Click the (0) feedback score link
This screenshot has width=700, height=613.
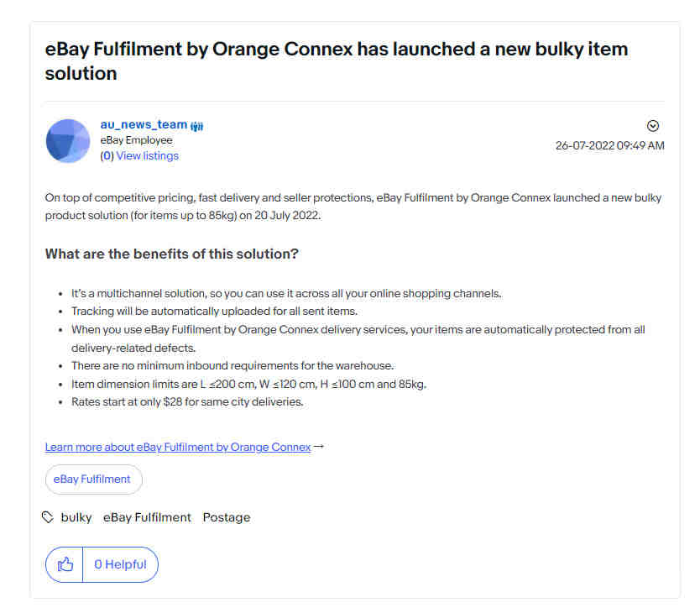click(107, 156)
